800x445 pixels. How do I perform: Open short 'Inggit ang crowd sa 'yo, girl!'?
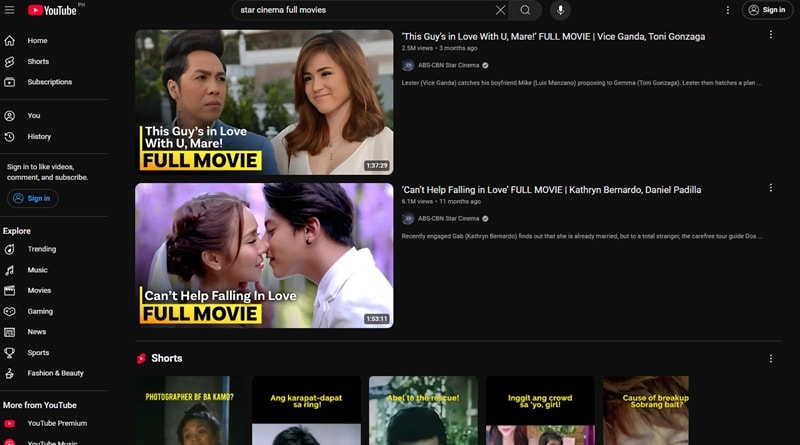(x=540, y=411)
